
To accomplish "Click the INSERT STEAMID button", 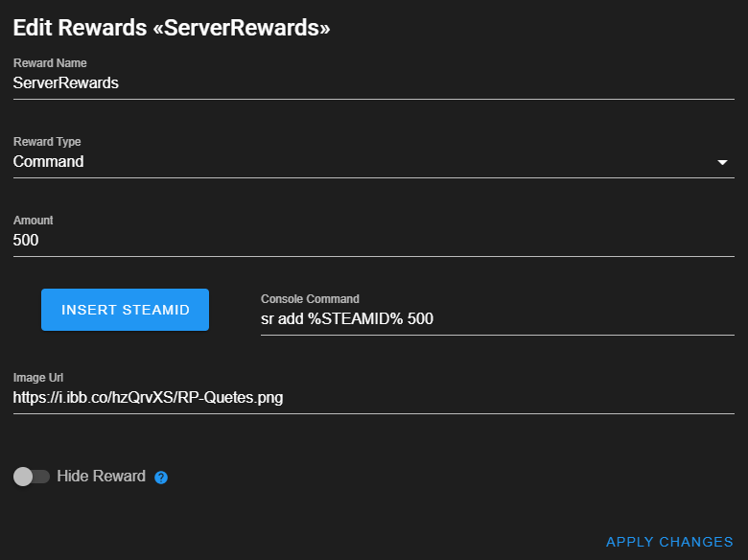I will click(x=125, y=310).
